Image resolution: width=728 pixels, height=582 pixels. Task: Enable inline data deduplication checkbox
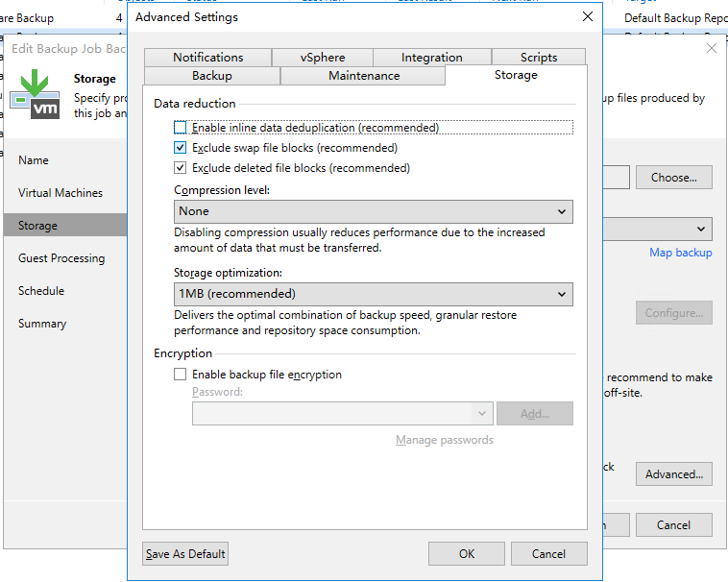181,128
